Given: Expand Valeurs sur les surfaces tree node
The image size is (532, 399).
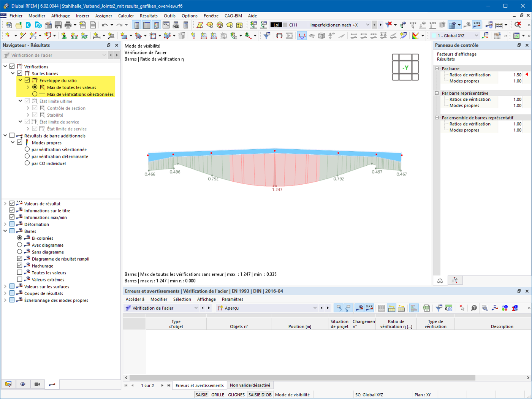Looking at the screenshot, I should click(x=5, y=287).
